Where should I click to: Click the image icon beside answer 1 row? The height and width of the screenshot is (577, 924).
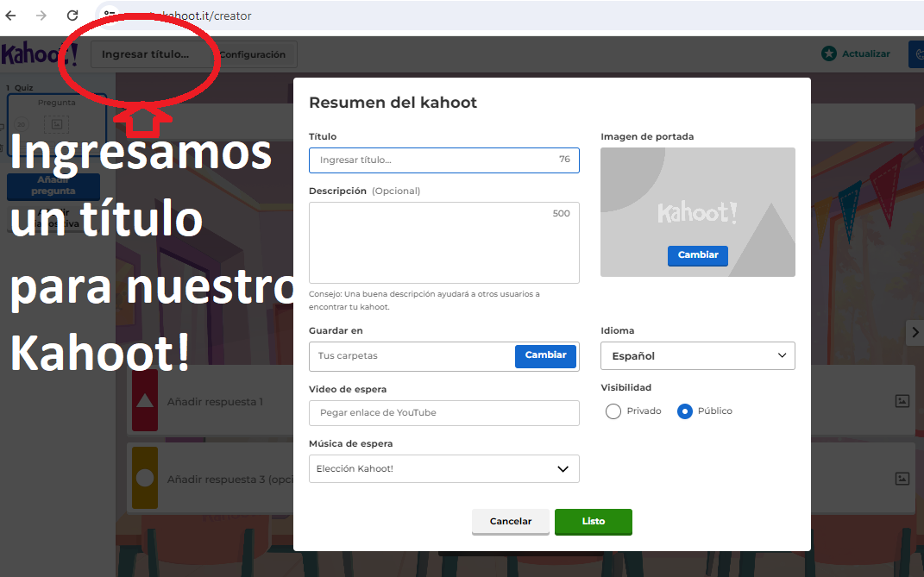[902, 401]
